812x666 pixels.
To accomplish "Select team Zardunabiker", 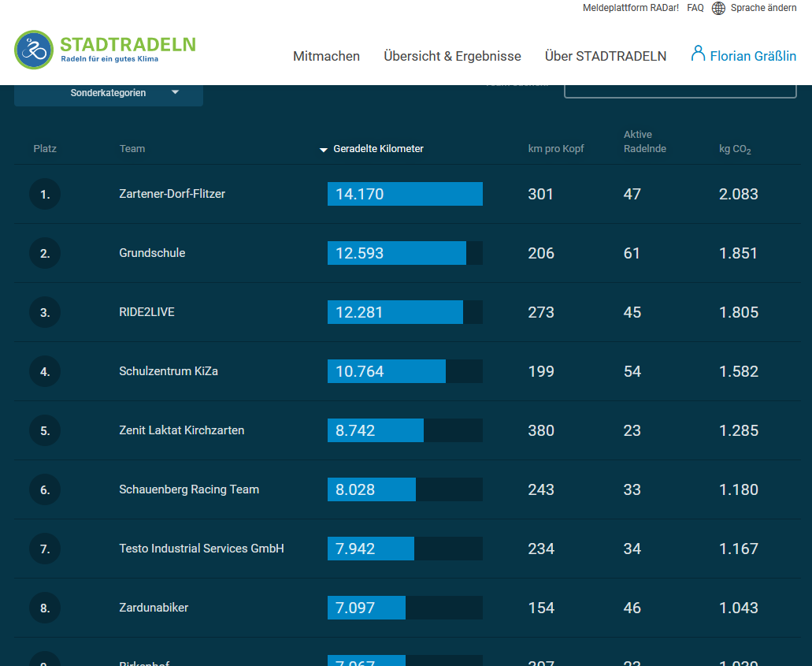I will click(x=154, y=608).
